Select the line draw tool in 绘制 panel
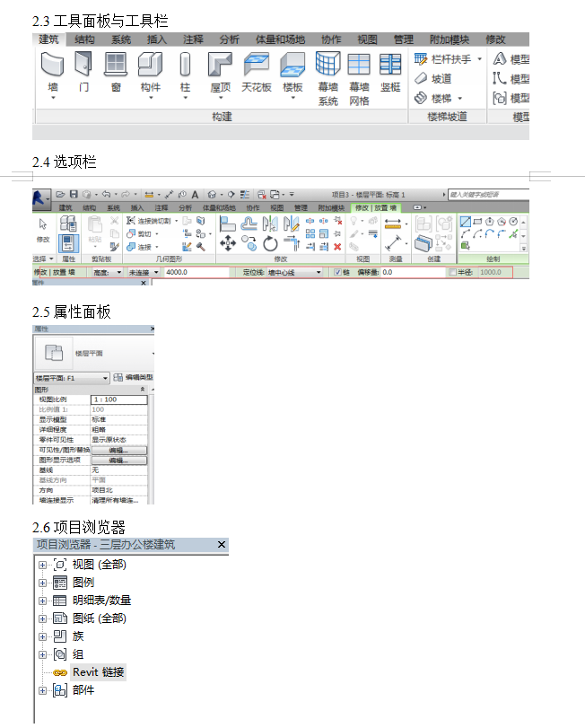This screenshot has width=585, height=728. click(x=466, y=222)
